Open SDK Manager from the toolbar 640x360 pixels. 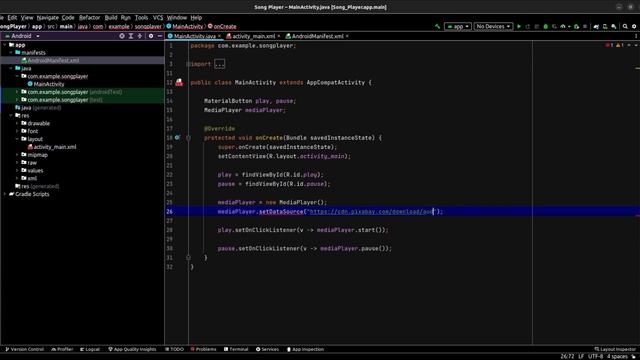coord(613,27)
